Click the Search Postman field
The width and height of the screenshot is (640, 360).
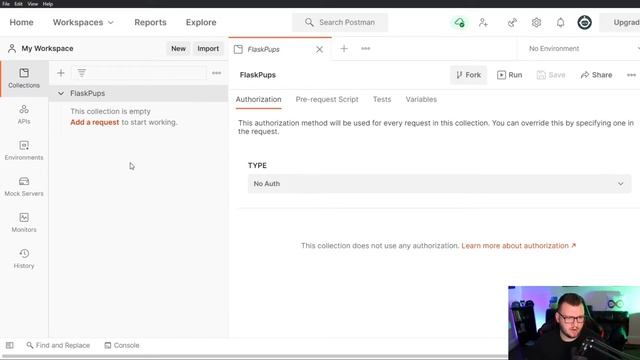click(x=340, y=22)
